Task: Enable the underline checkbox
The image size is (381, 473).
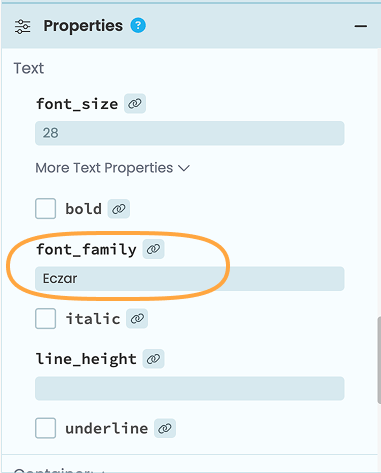Action: [45, 428]
